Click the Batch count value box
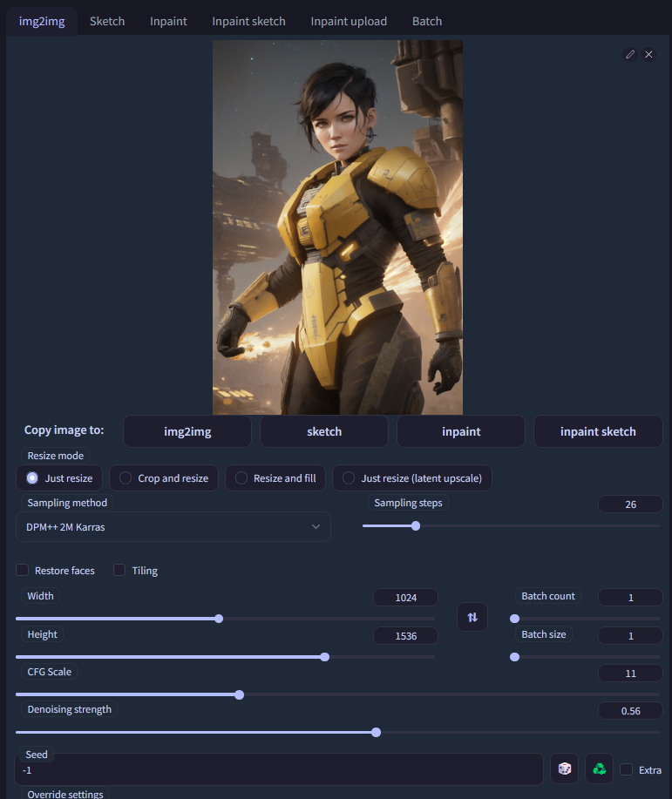672x799 pixels. pos(630,597)
